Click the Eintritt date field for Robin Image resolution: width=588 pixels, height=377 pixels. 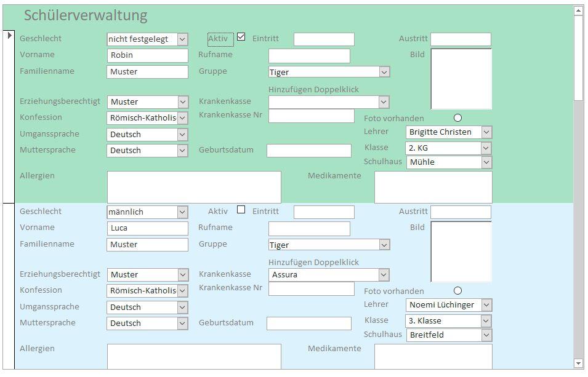click(x=324, y=40)
